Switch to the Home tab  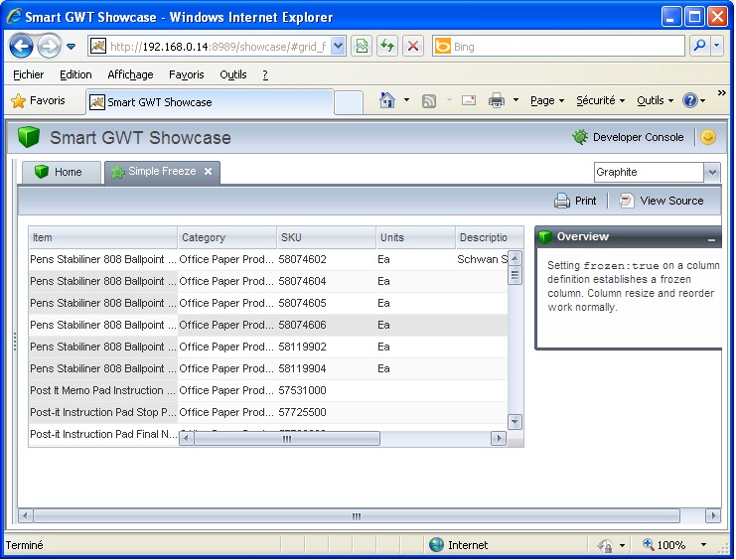[x=61, y=173]
